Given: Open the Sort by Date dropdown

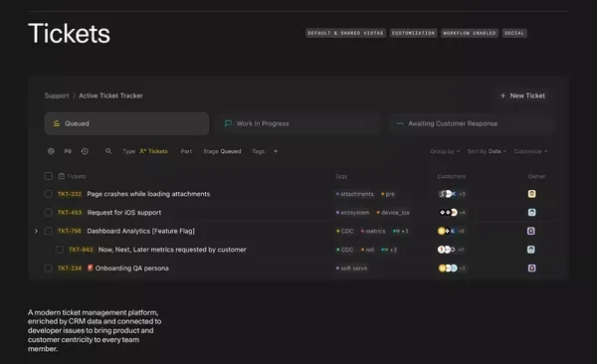Looking at the screenshot, I should pos(487,151).
